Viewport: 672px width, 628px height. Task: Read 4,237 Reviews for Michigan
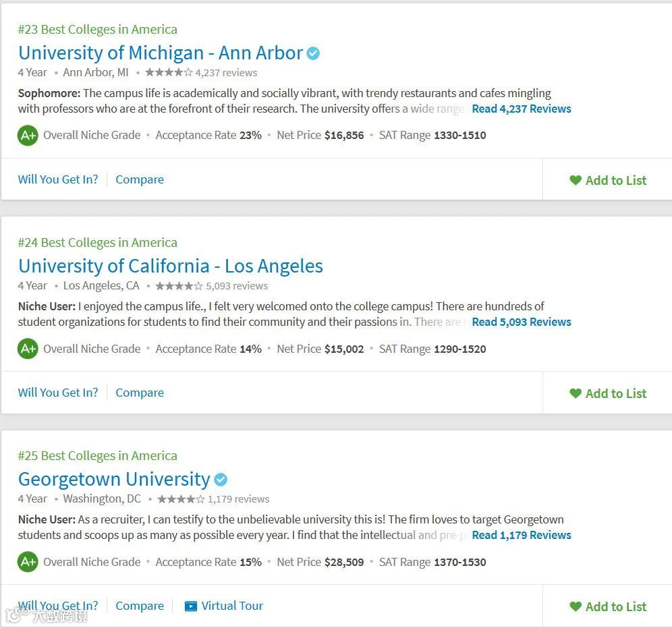(521, 109)
